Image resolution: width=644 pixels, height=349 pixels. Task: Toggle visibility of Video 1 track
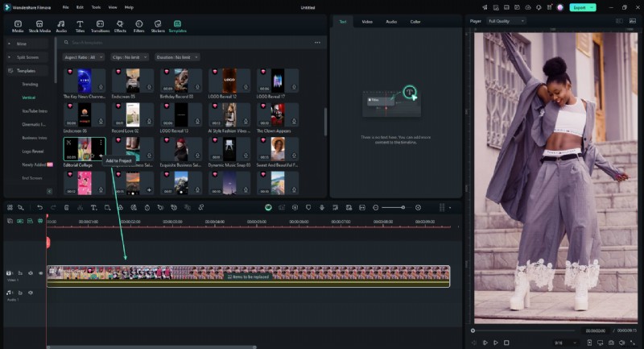click(41, 273)
